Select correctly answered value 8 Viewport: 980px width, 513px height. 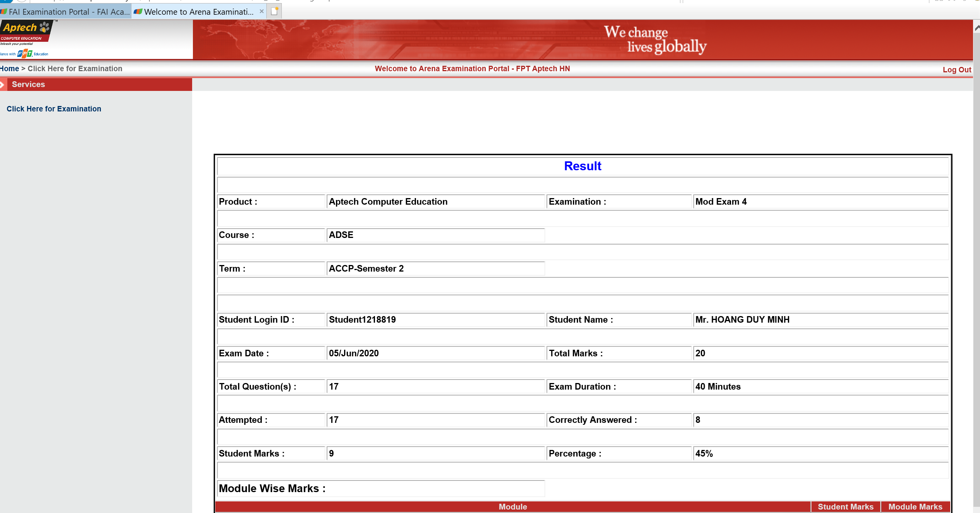(x=698, y=420)
